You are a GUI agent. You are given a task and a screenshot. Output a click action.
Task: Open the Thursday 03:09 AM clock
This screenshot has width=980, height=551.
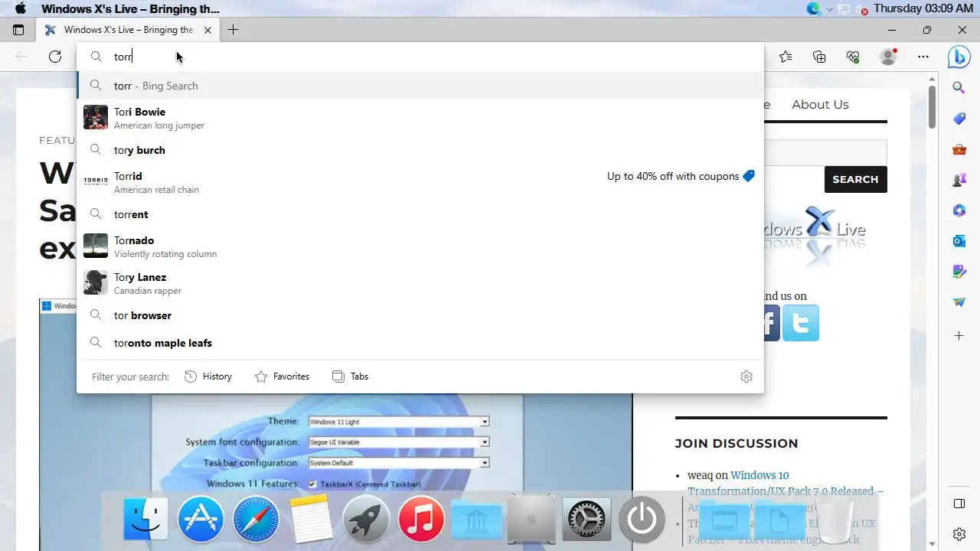(x=923, y=8)
